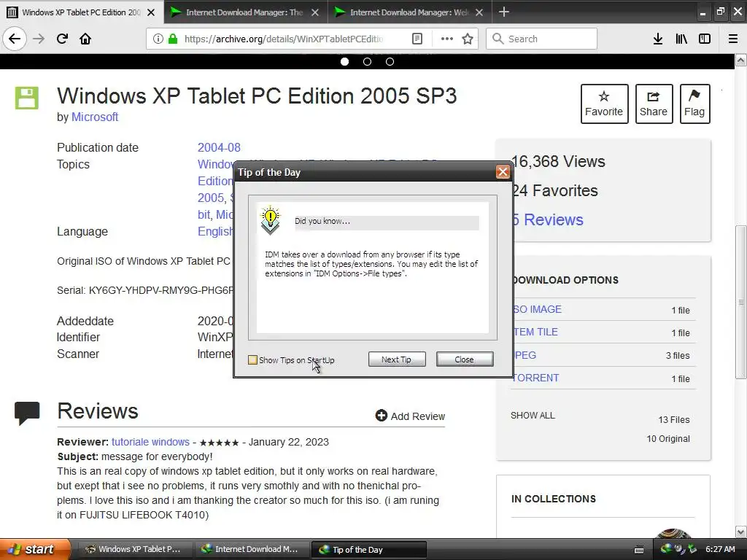This screenshot has height=560, width=747.
Task: Open the Microsoft author link
Action: [x=95, y=117]
